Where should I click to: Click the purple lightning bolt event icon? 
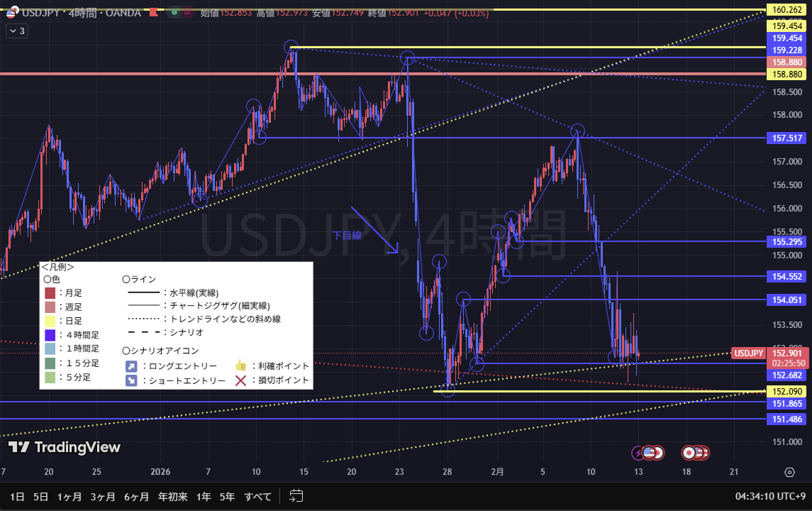pos(640,452)
